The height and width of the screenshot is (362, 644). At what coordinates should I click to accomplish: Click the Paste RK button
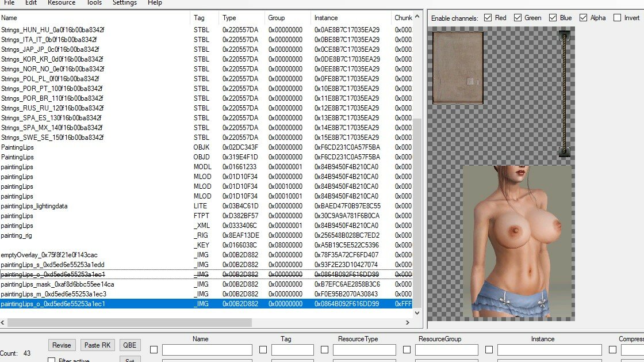point(97,345)
